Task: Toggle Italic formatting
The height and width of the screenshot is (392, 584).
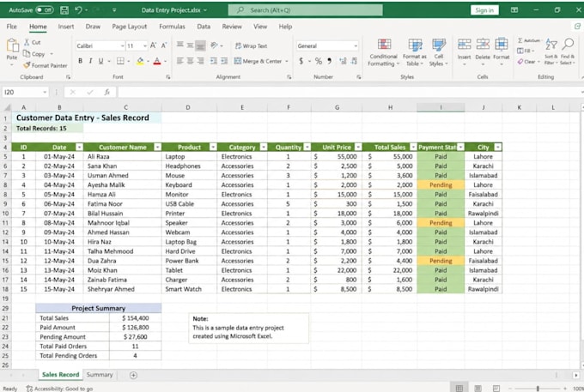Action: point(90,61)
